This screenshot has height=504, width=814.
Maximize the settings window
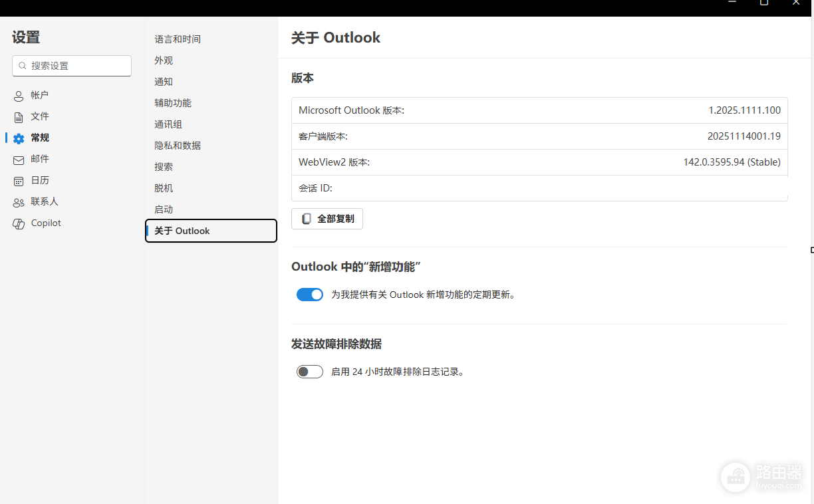click(764, 3)
